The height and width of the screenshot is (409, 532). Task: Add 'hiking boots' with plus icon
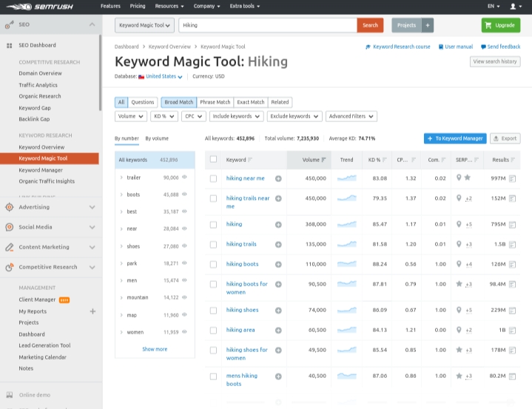point(278,264)
